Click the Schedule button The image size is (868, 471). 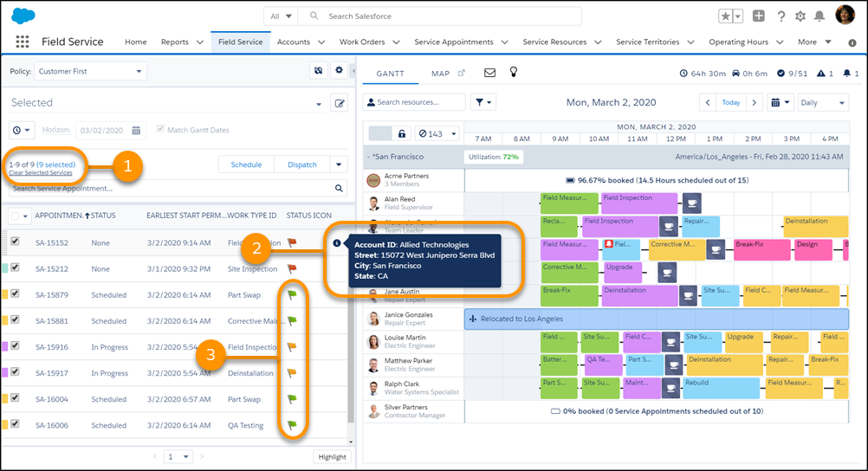click(246, 165)
